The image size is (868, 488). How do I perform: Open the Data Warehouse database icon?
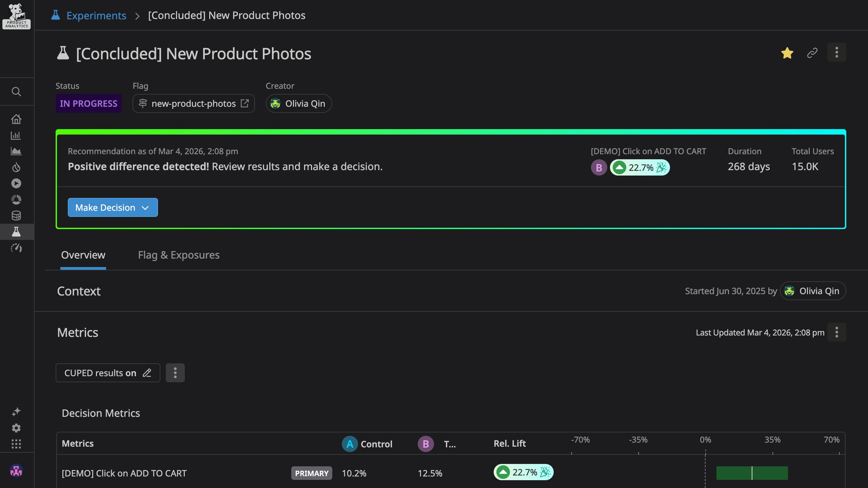click(x=16, y=215)
